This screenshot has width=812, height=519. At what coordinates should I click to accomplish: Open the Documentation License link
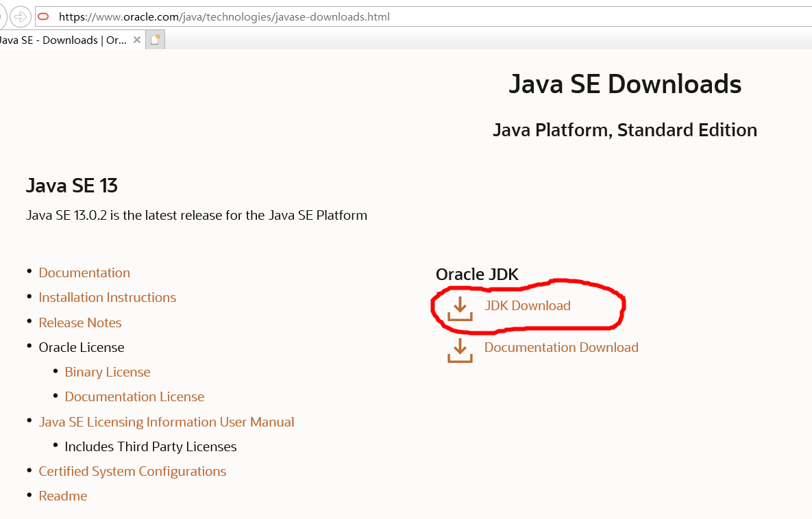tap(134, 396)
